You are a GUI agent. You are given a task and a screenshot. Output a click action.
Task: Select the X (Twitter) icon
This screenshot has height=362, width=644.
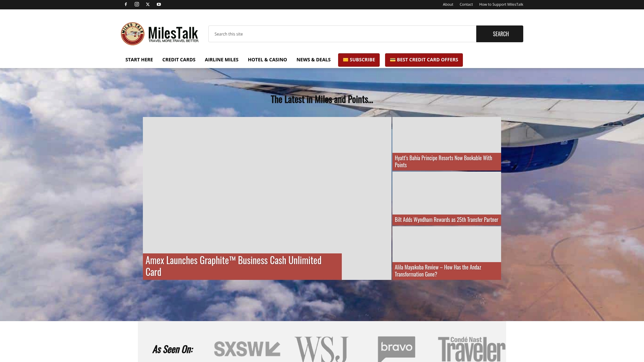click(148, 4)
